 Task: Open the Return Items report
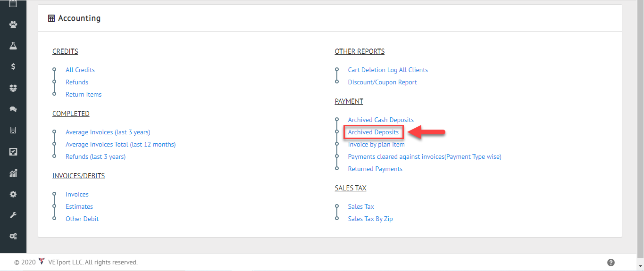[84, 94]
